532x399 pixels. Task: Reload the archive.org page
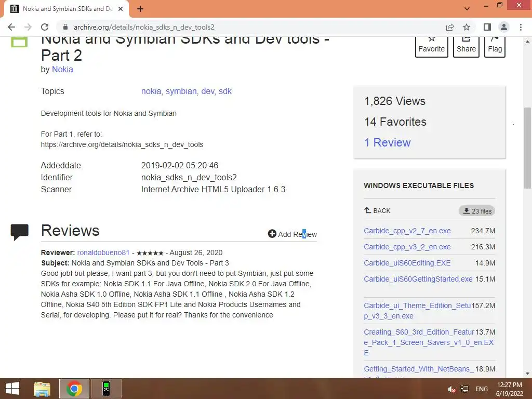click(45, 27)
